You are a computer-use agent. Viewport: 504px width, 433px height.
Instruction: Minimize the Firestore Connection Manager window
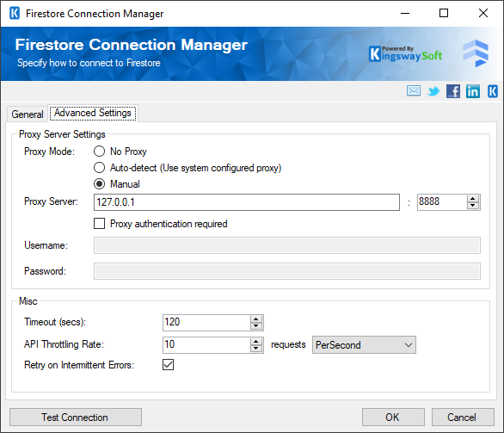(405, 13)
